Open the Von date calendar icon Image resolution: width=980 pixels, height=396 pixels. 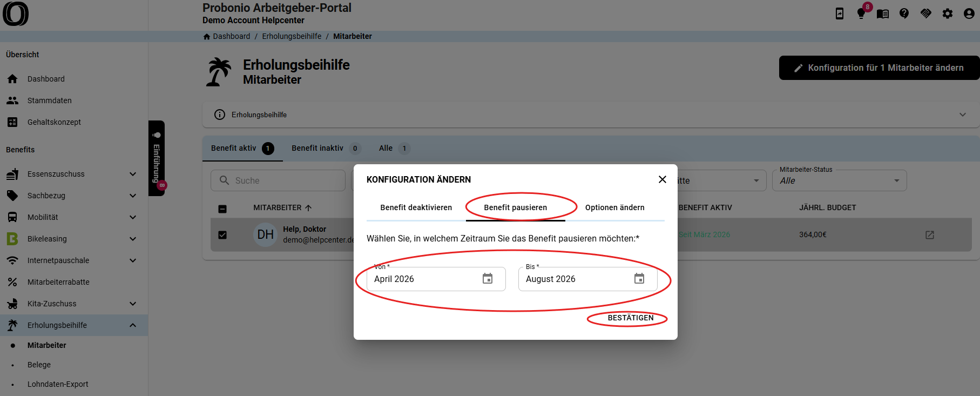[x=488, y=279]
